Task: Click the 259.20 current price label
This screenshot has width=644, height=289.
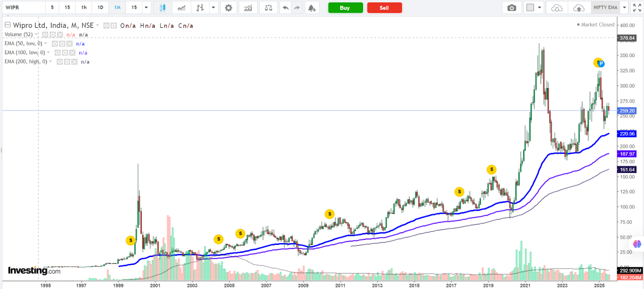Action: tap(627, 111)
